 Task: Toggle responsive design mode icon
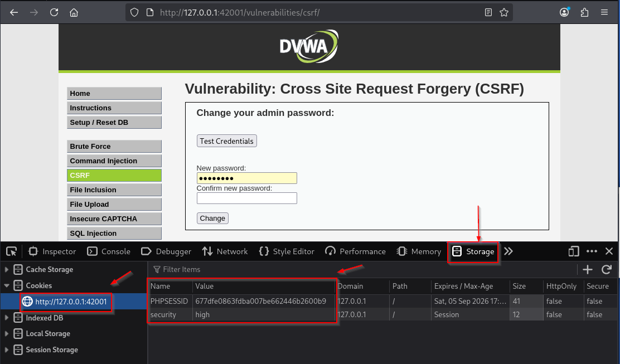[x=574, y=251]
